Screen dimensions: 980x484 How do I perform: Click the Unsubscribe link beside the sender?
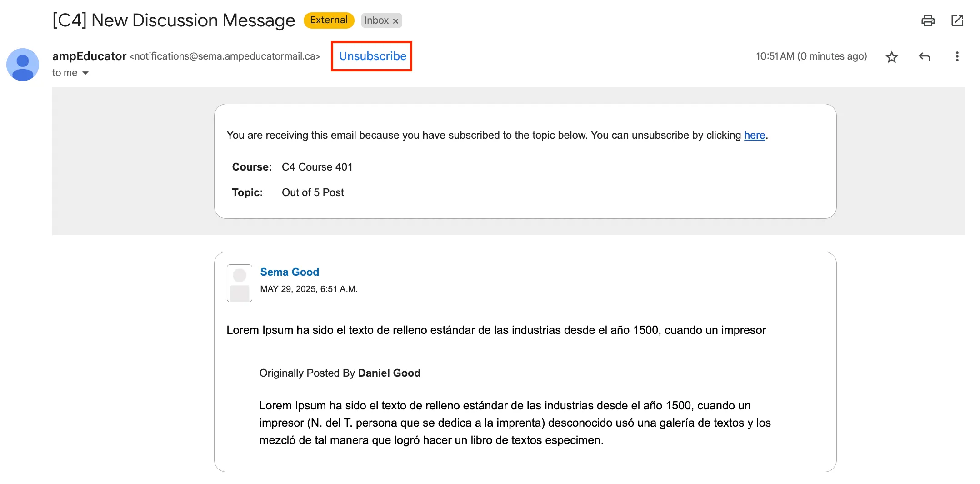[x=373, y=56]
